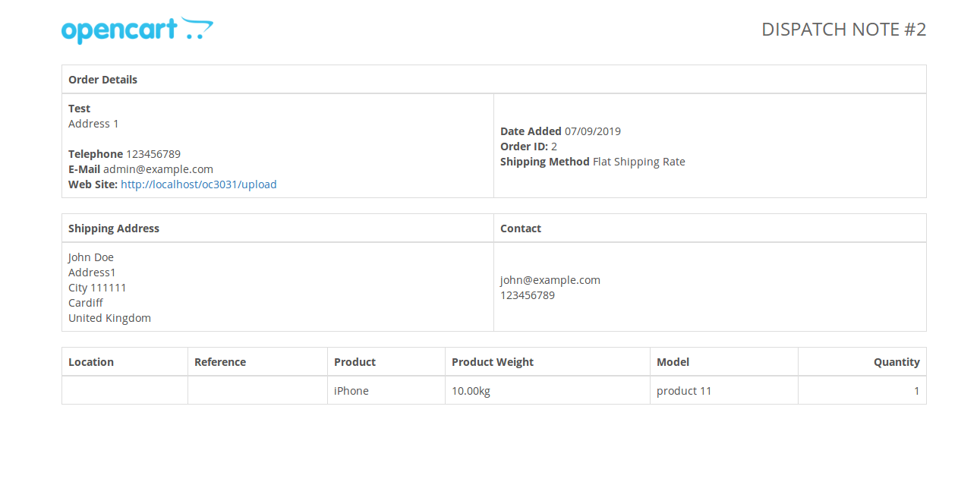Click the 10.00kg product weight cell
This screenshot has width=980, height=501.
[547, 391]
